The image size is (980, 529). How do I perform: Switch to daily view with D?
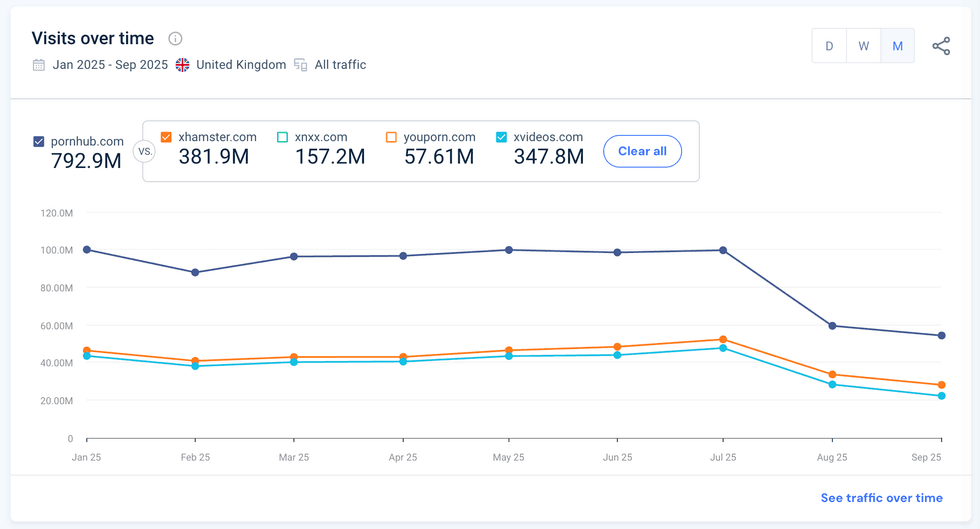pos(829,46)
